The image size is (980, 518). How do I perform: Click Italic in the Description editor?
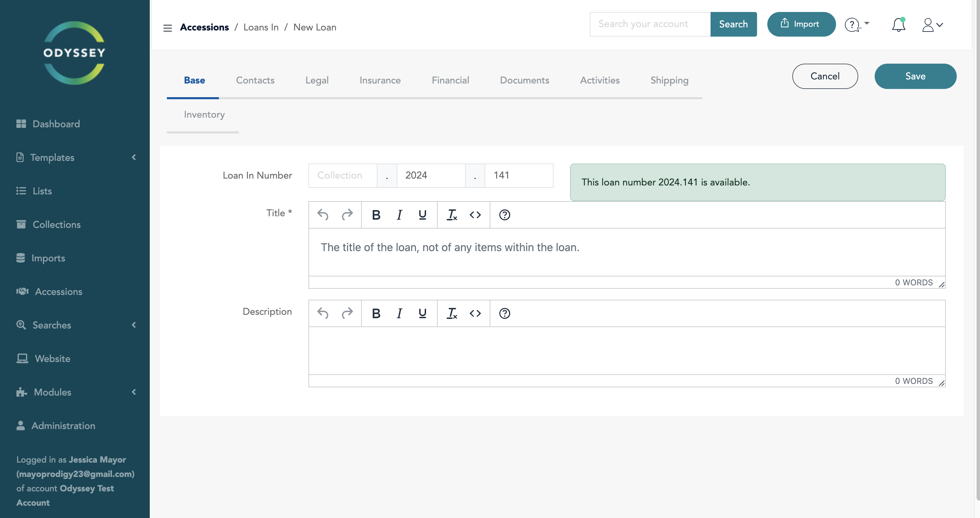(399, 313)
